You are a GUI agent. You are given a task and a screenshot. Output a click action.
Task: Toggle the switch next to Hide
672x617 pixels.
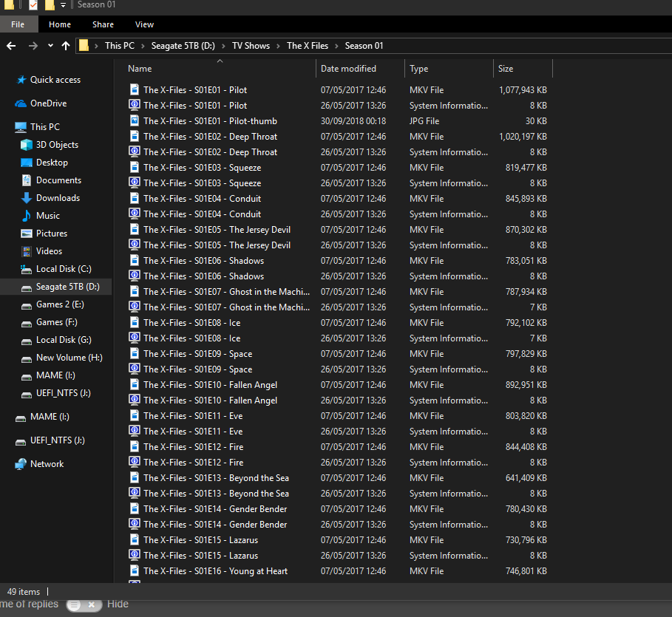(x=84, y=604)
